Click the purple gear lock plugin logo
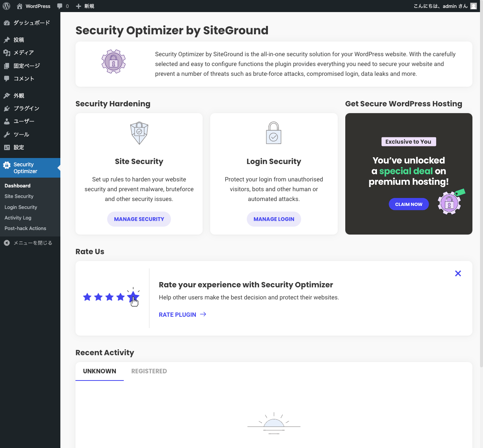This screenshot has height=448, width=483. pyautogui.click(x=114, y=61)
